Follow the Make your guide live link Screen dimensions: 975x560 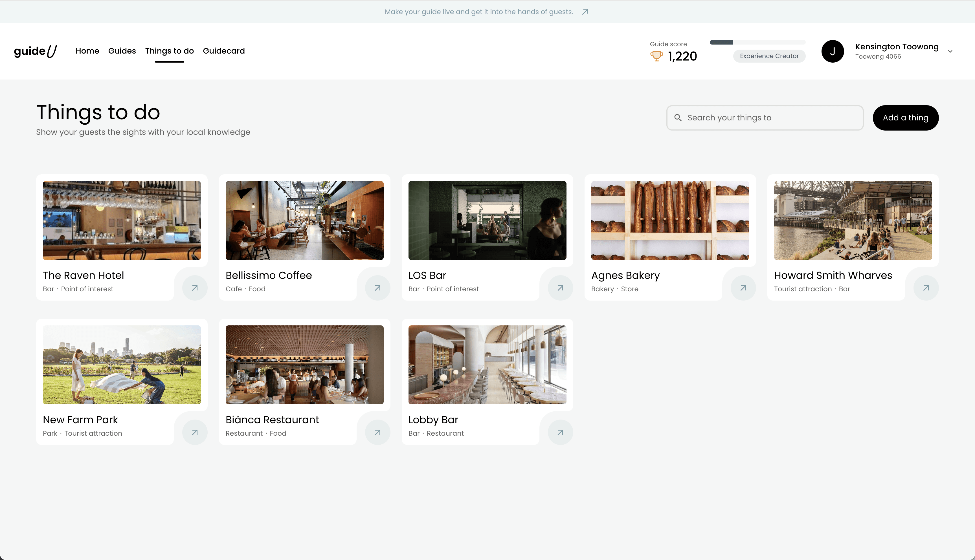tap(479, 12)
